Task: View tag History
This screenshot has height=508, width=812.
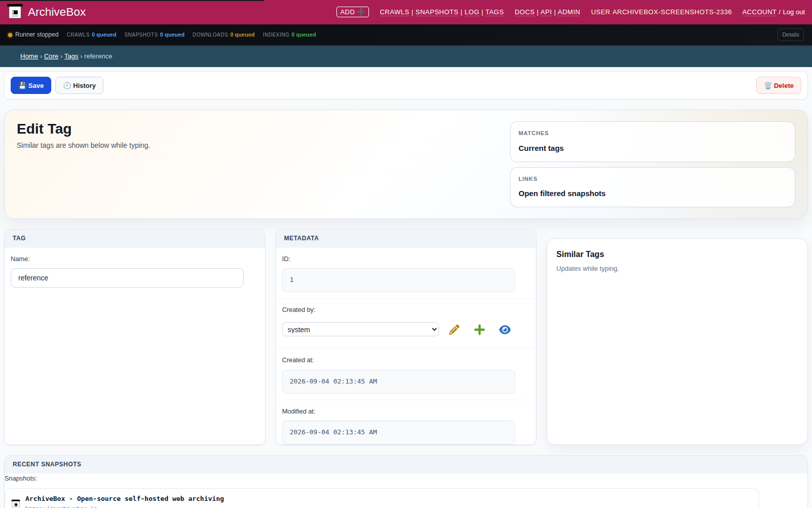Action: (79, 85)
